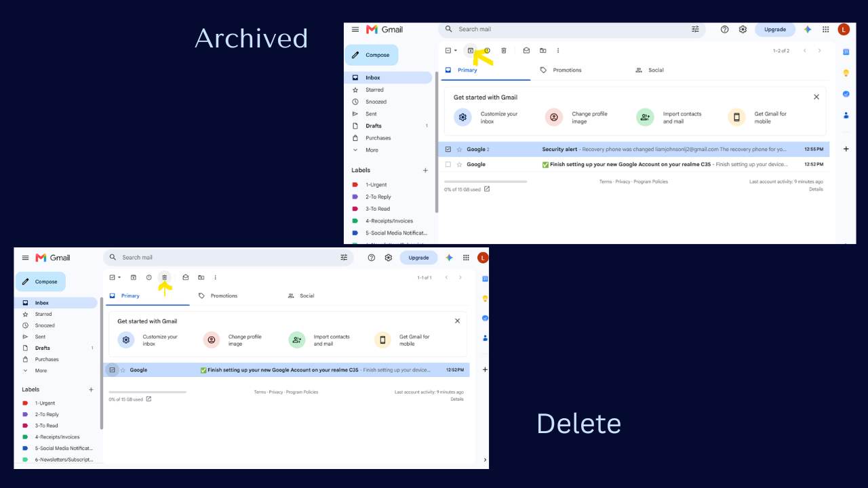Click Archive icon in lower Gmail window toolbar

pyautogui.click(x=134, y=277)
